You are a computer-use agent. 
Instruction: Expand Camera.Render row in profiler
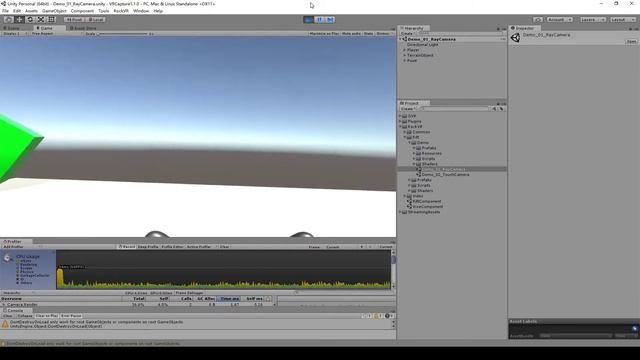(4, 304)
